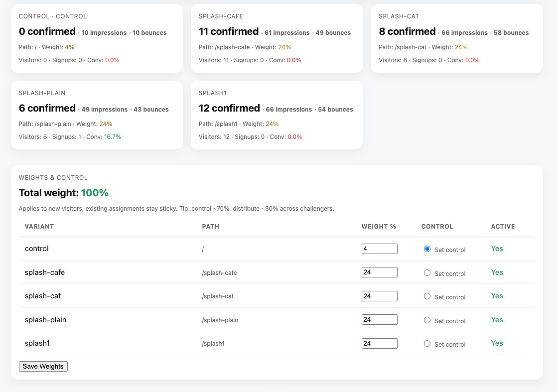The height and width of the screenshot is (392, 557).
Task: Choose Set control for splash-plain
Action: 427,320
